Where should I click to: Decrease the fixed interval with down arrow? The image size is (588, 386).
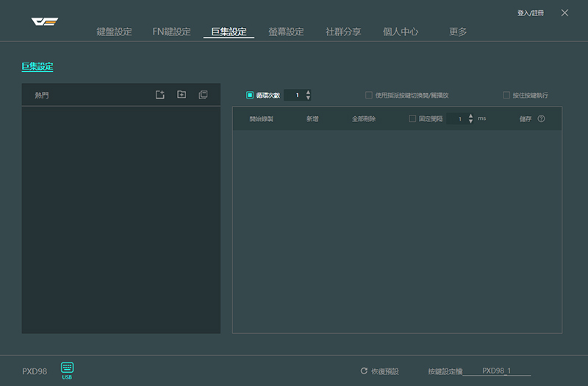(x=470, y=121)
